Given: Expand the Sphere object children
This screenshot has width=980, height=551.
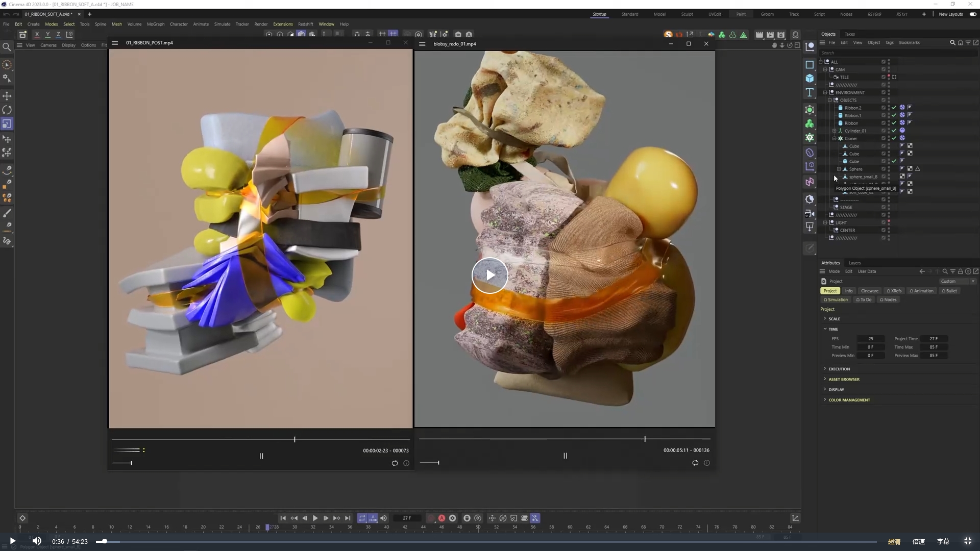Looking at the screenshot, I should tap(839, 169).
